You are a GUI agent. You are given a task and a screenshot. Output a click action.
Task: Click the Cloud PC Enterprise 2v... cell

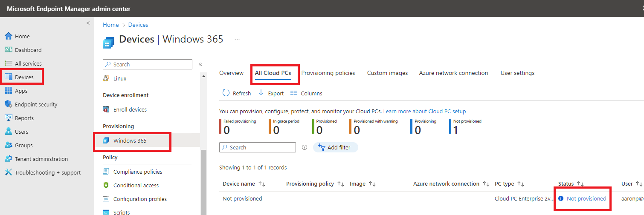[x=524, y=198]
